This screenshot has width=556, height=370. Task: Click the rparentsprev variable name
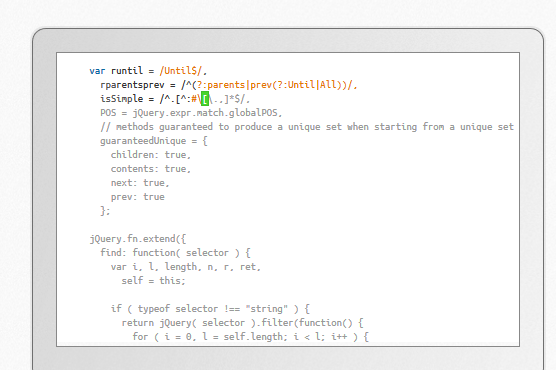pyautogui.click(x=132, y=85)
